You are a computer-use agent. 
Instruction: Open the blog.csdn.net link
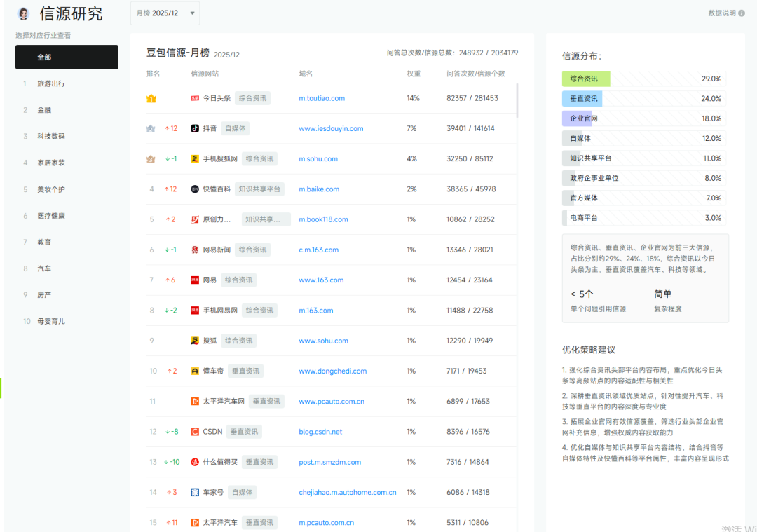click(320, 432)
